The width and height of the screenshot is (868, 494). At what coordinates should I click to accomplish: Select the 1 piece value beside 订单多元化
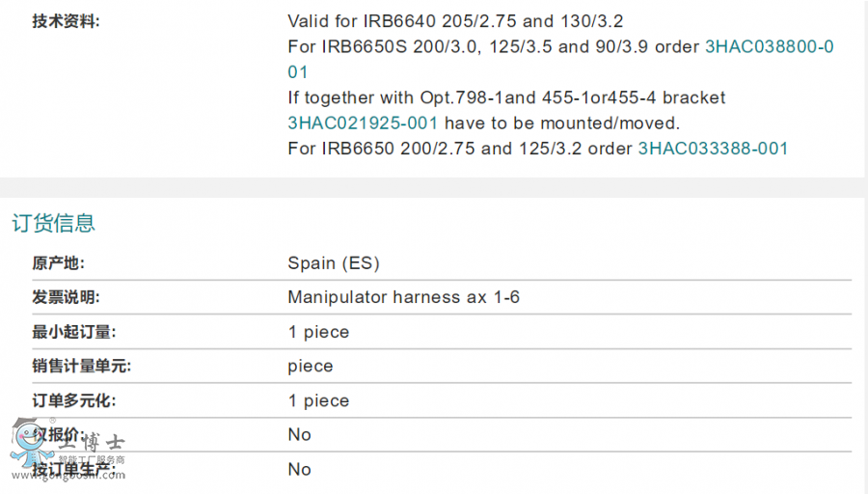(318, 400)
